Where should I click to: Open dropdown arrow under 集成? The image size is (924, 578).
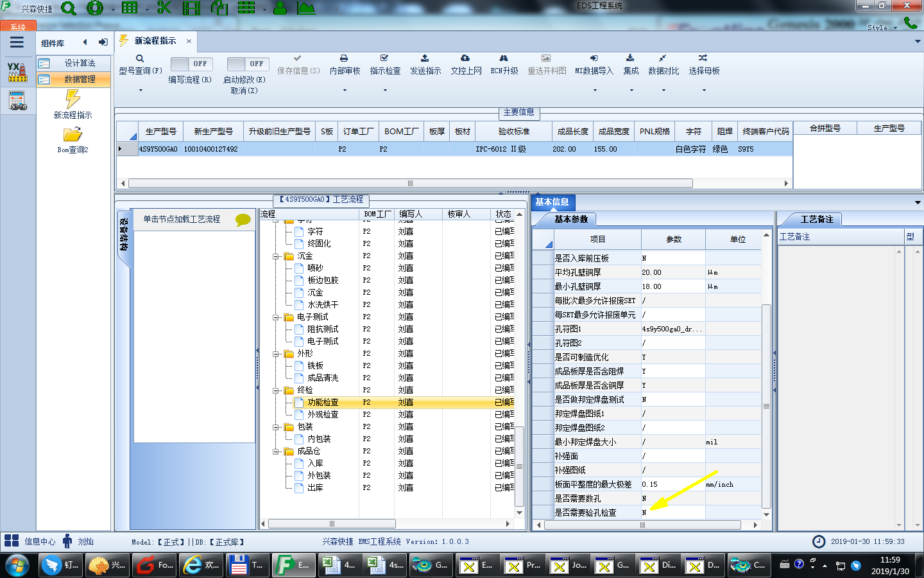pos(631,91)
